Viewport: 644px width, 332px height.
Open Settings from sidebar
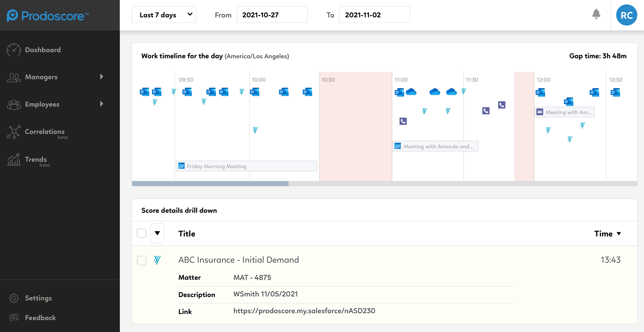[38, 298]
